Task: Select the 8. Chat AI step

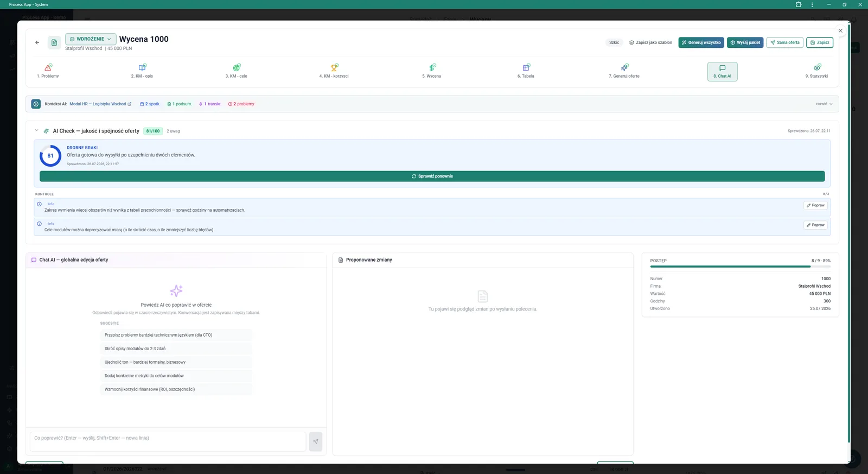Action: [x=722, y=72]
